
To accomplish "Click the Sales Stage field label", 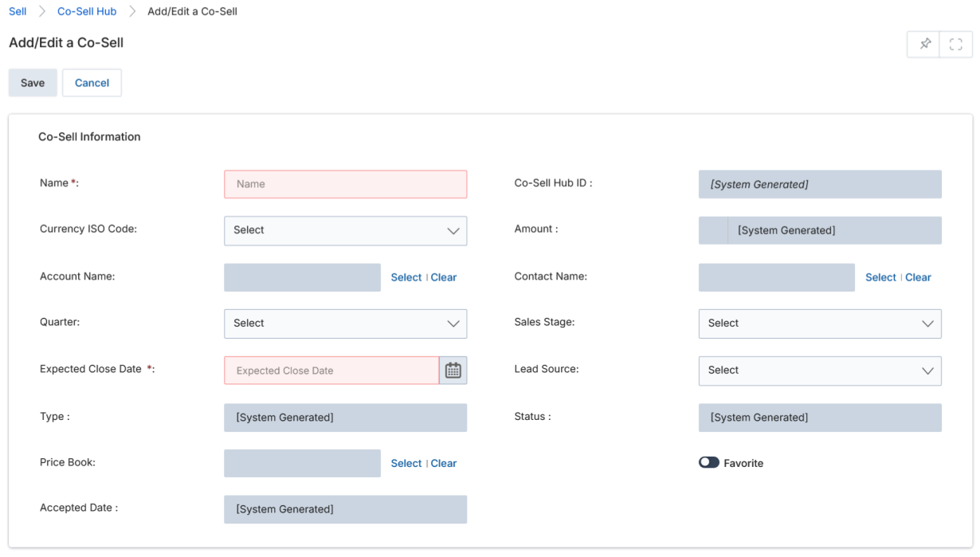I will click(544, 322).
